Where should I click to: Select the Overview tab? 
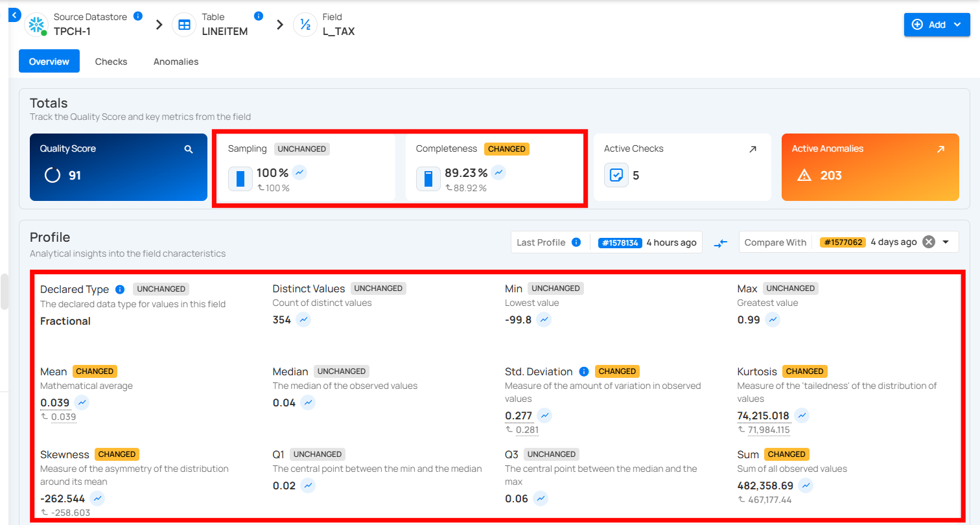coord(49,62)
